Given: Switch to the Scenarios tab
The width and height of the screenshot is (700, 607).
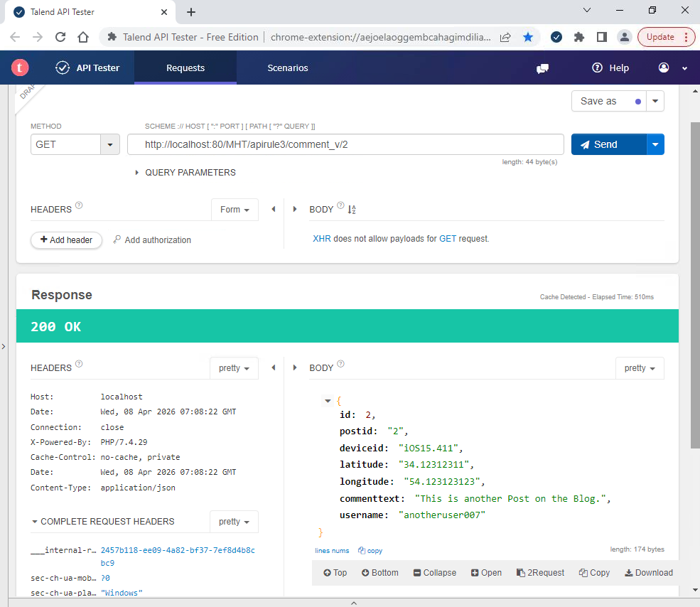Looking at the screenshot, I should pos(288,68).
